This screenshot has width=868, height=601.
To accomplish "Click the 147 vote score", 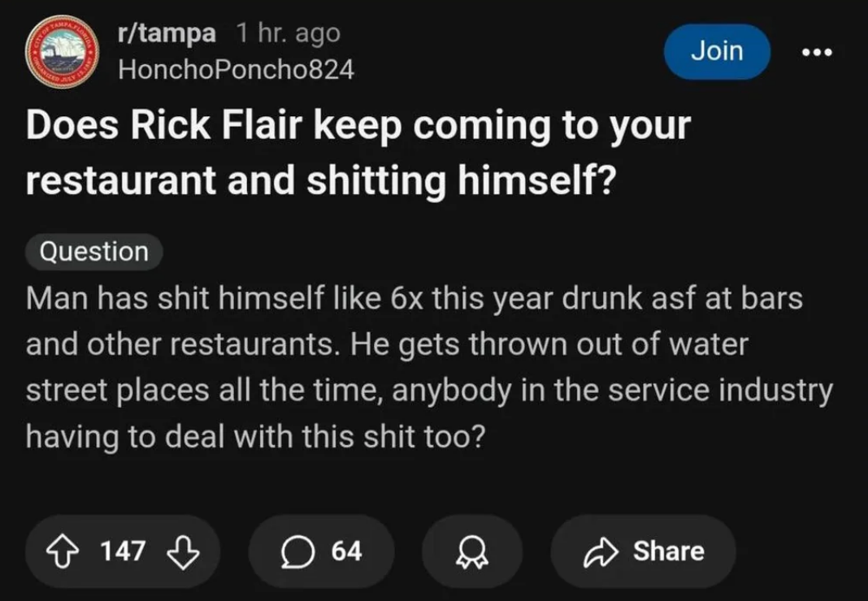I will [123, 551].
